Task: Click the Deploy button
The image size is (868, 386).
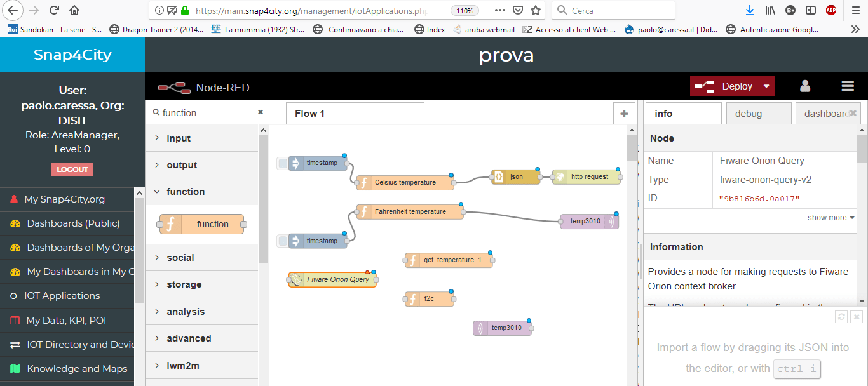Action: pos(724,86)
